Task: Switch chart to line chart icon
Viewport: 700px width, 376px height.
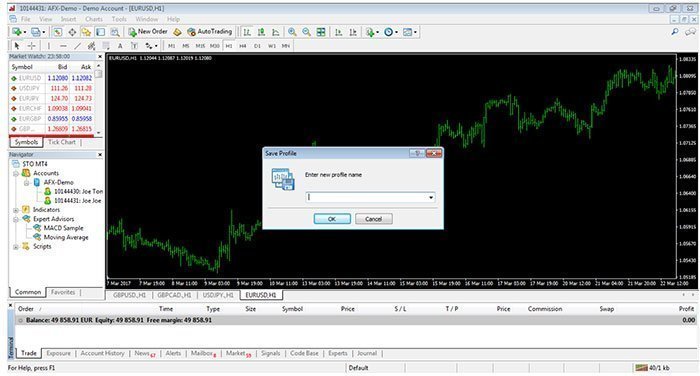Action: (x=275, y=32)
